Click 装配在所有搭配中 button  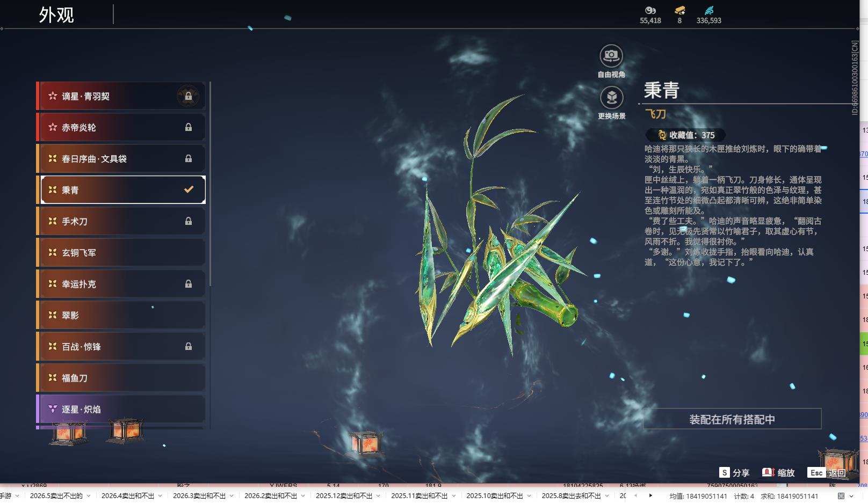pyautogui.click(x=732, y=419)
